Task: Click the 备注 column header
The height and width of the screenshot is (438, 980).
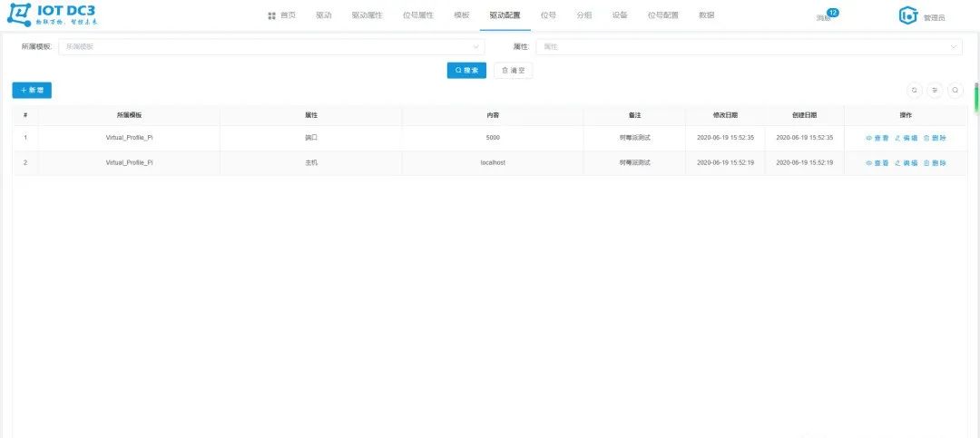Action: (x=634, y=115)
